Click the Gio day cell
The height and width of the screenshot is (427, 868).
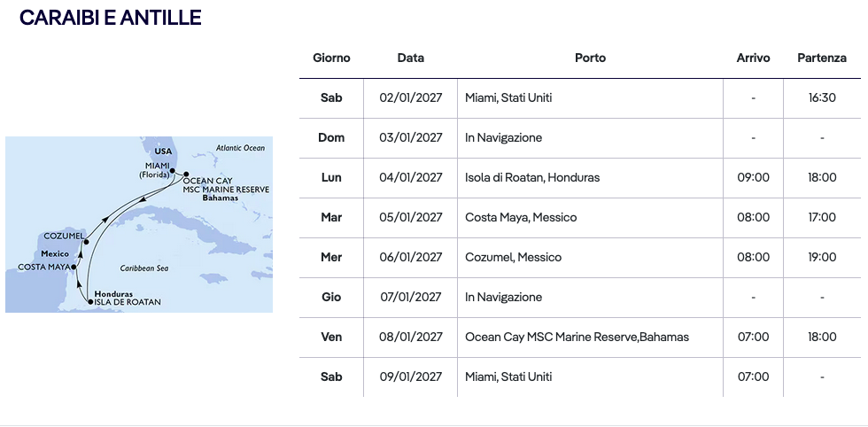(x=331, y=298)
